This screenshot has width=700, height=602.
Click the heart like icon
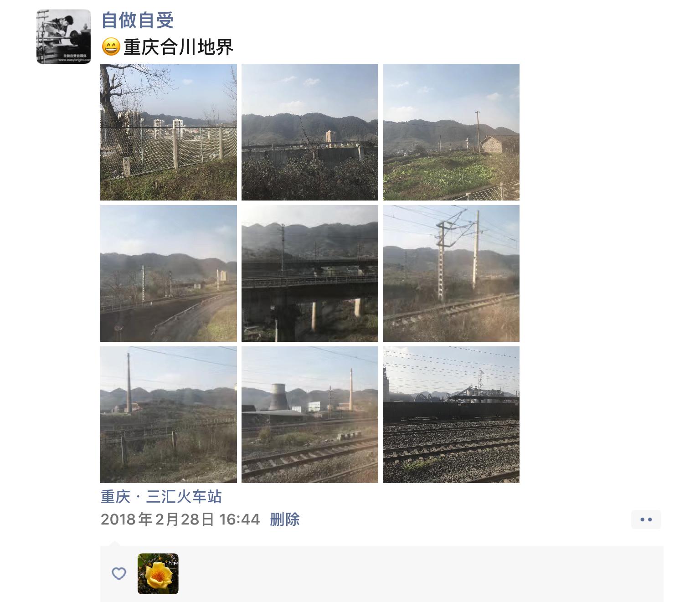(119, 573)
